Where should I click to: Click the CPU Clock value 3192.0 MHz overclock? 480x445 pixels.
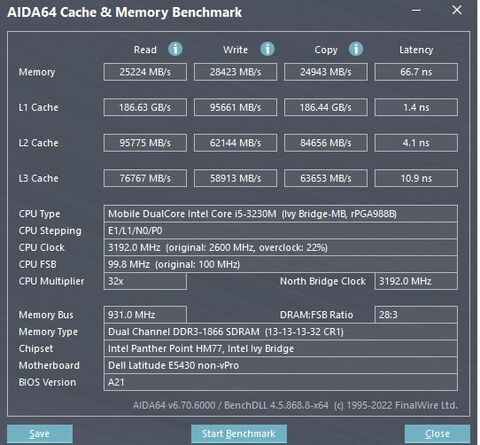point(281,248)
